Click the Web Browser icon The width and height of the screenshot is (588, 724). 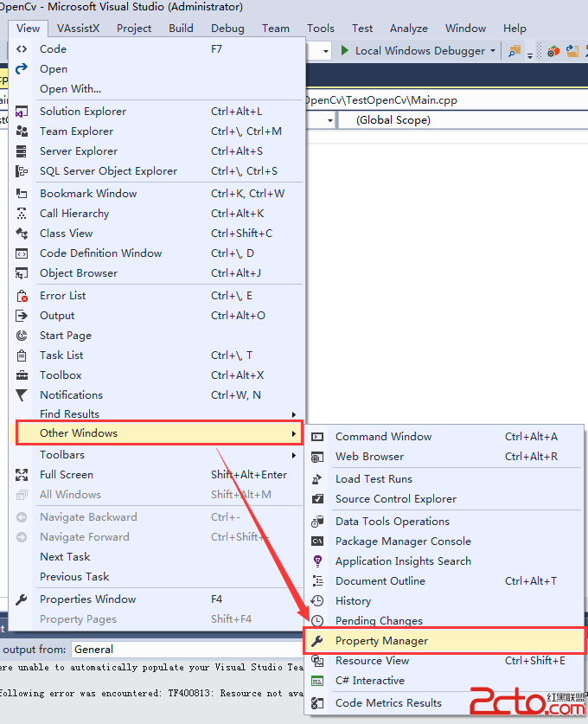pyautogui.click(x=317, y=457)
